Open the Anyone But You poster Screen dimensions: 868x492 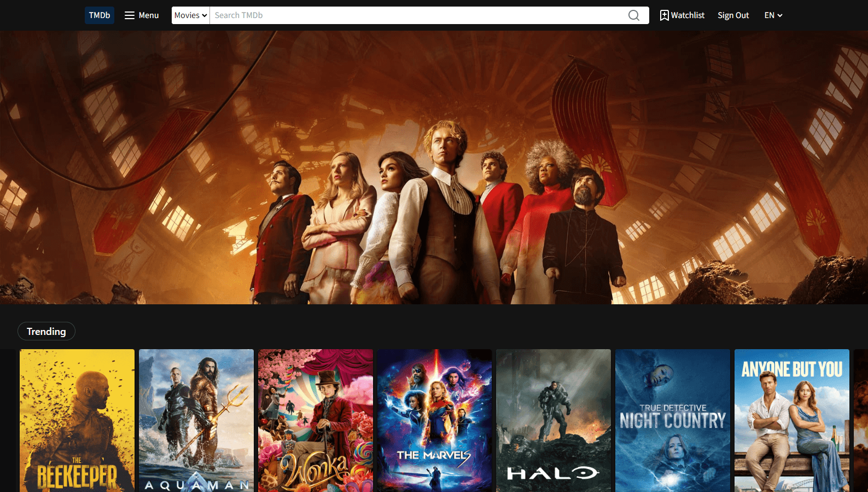792,420
